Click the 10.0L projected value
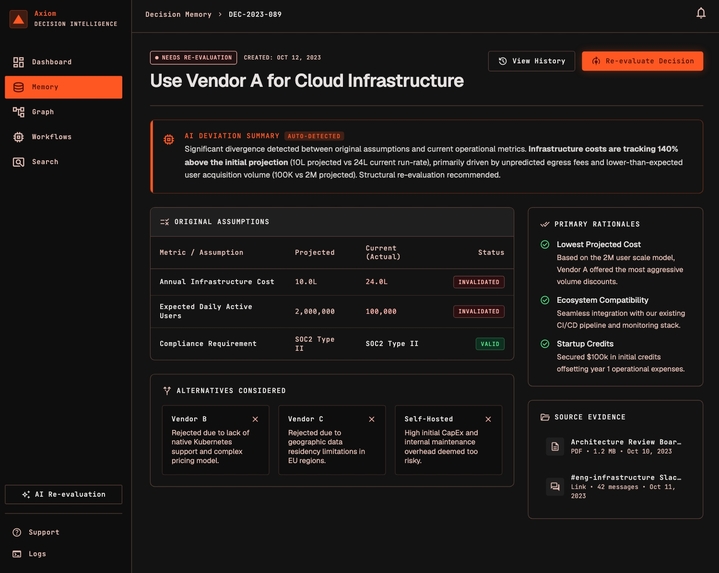This screenshot has height=573, width=719. click(x=306, y=282)
